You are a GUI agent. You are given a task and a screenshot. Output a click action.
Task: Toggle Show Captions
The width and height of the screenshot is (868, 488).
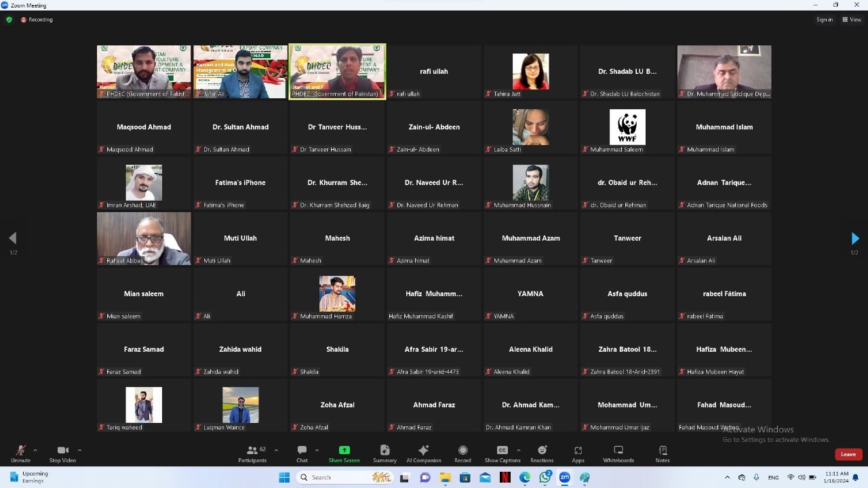(502, 453)
